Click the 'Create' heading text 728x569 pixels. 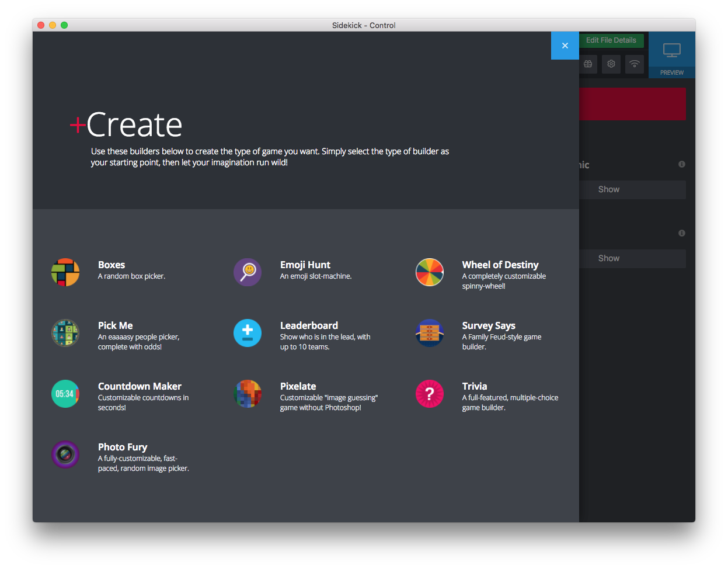[x=134, y=124]
